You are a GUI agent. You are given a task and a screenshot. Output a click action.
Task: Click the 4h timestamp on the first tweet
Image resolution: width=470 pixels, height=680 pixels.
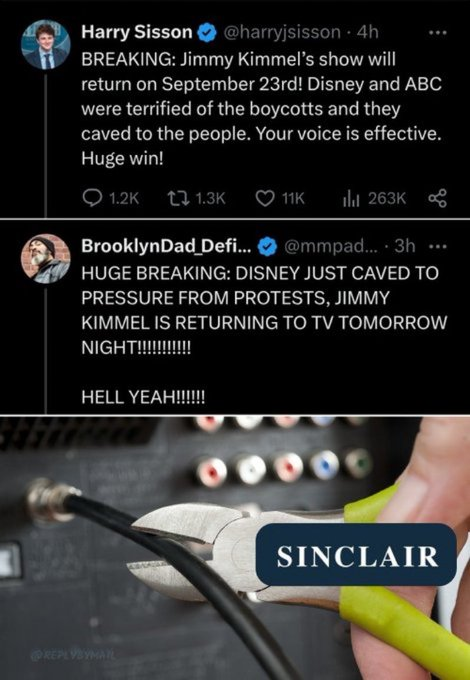[x=368, y=32]
